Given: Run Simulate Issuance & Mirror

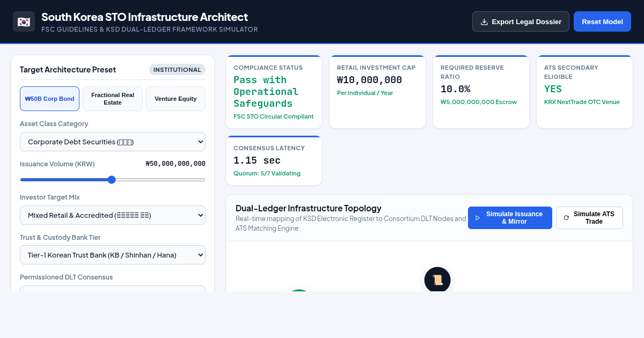Looking at the screenshot, I should (510, 218).
